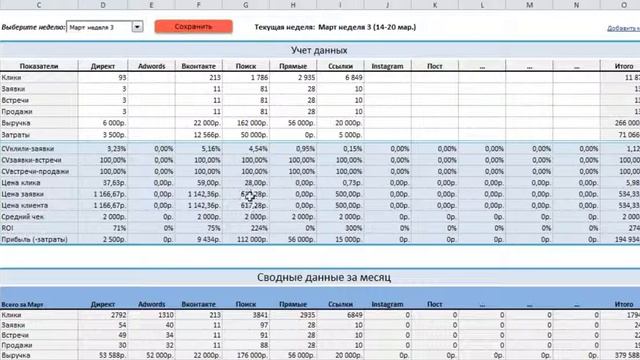Select the Вконтакте header in Учет данных table
The width and height of the screenshot is (640, 360).
[x=199, y=66]
